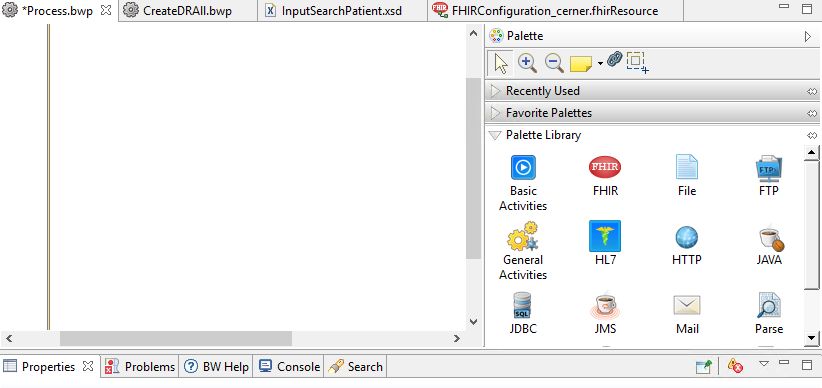Switch to the *Process.bwp editor tab

pyautogui.click(x=57, y=10)
